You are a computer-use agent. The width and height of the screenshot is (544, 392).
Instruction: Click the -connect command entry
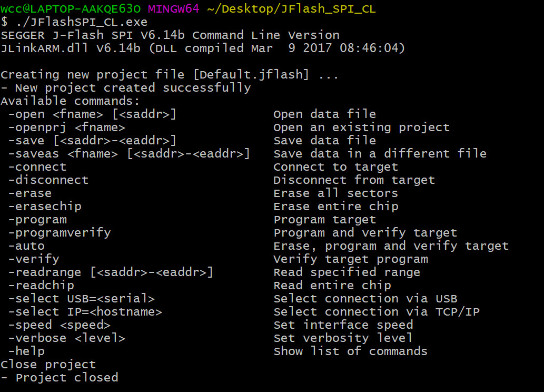(x=37, y=167)
